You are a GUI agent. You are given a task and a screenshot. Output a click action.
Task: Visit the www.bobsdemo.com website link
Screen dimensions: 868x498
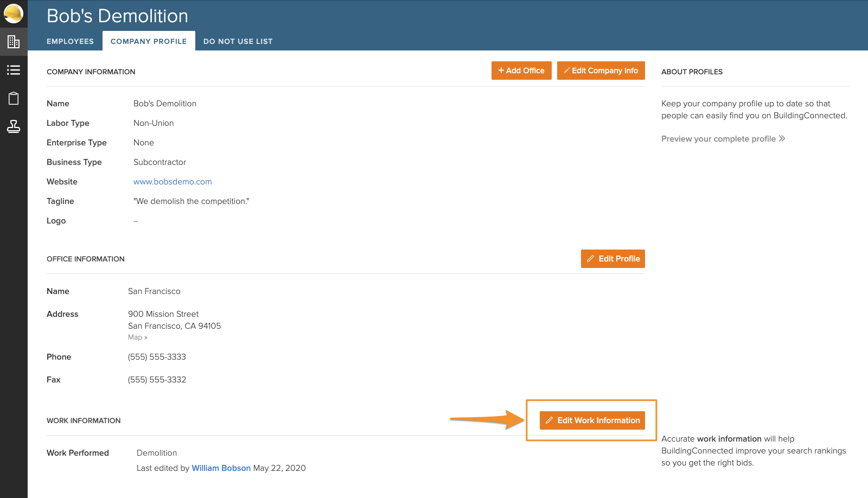(173, 182)
